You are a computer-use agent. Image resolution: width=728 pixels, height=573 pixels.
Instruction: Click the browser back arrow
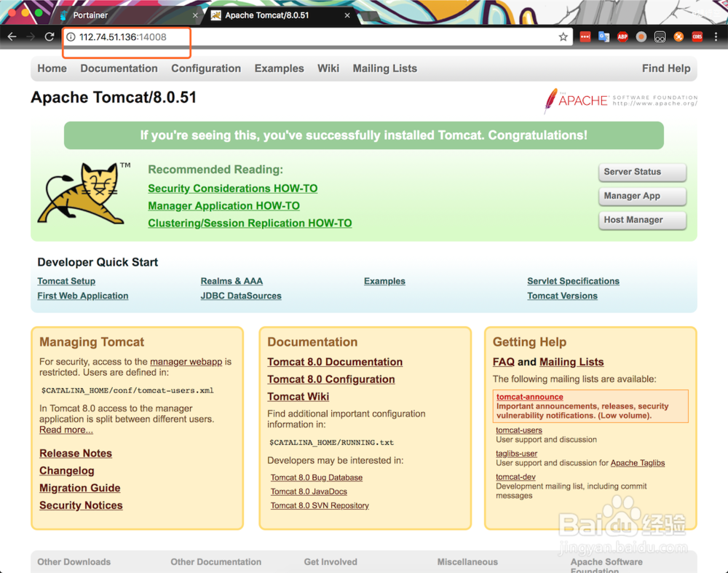12,36
